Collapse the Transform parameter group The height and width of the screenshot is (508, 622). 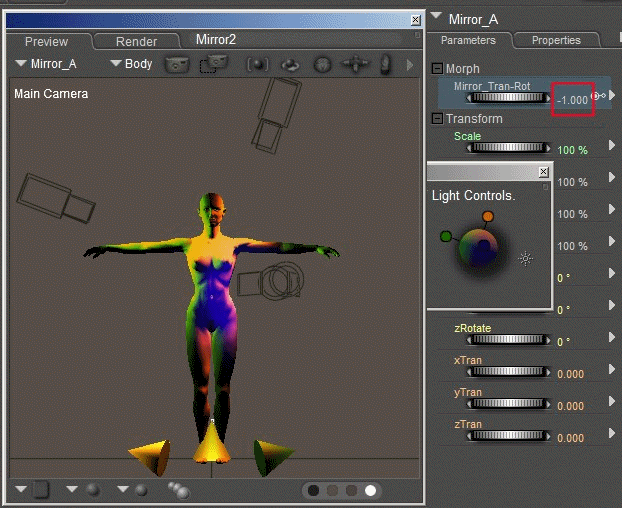[437, 119]
